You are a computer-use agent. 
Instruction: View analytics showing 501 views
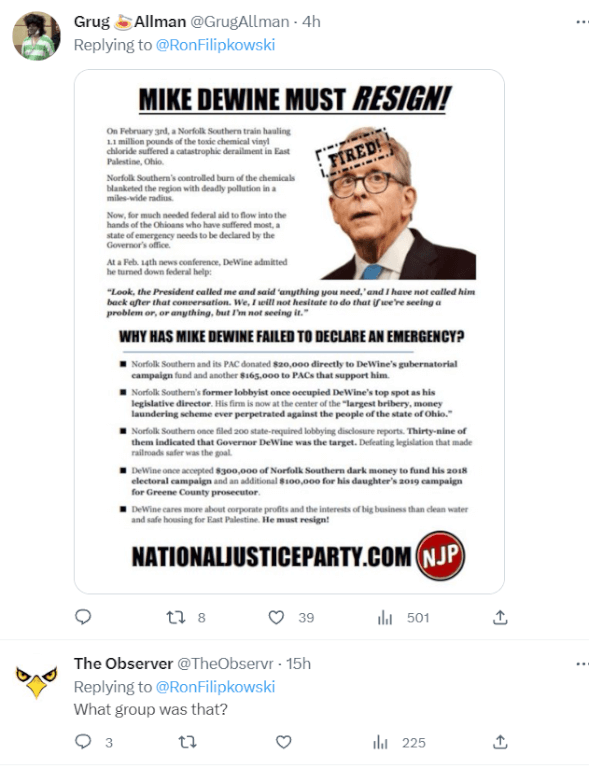click(x=403, y=618)
